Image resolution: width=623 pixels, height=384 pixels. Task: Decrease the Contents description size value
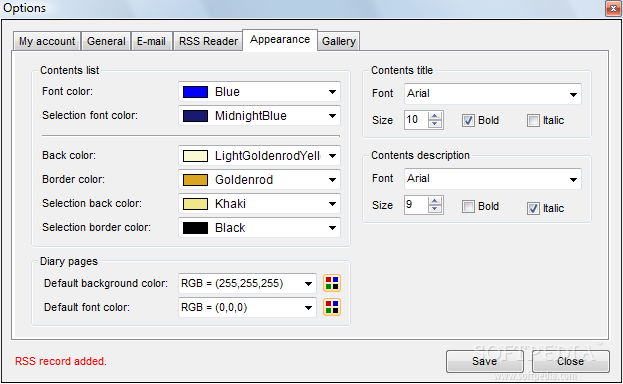tap(435, 209)
